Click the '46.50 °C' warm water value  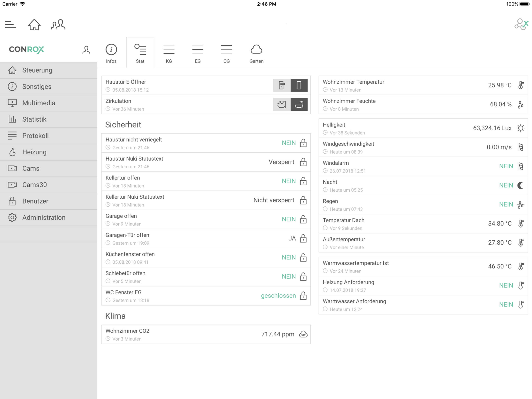(x=500, y=266)
